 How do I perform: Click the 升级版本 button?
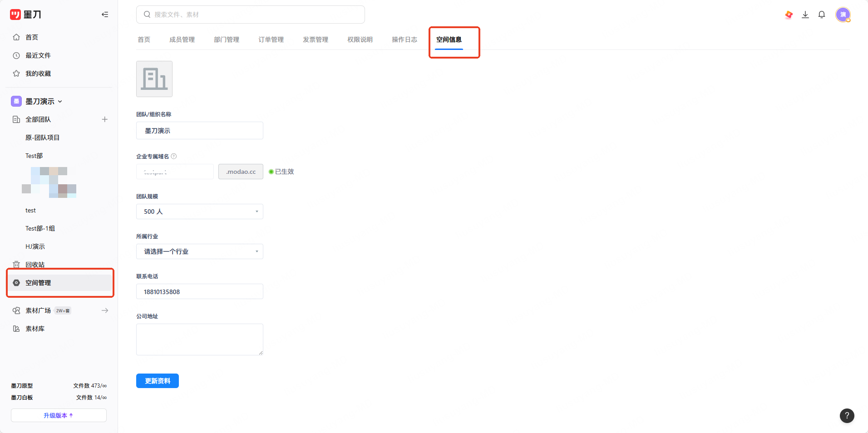coord(59,415)
